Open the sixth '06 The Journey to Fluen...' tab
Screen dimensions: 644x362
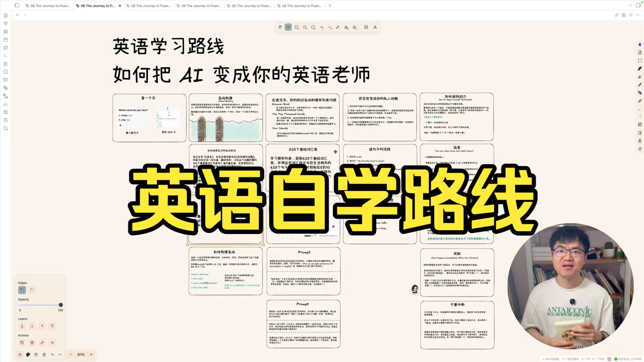[300, 6]
